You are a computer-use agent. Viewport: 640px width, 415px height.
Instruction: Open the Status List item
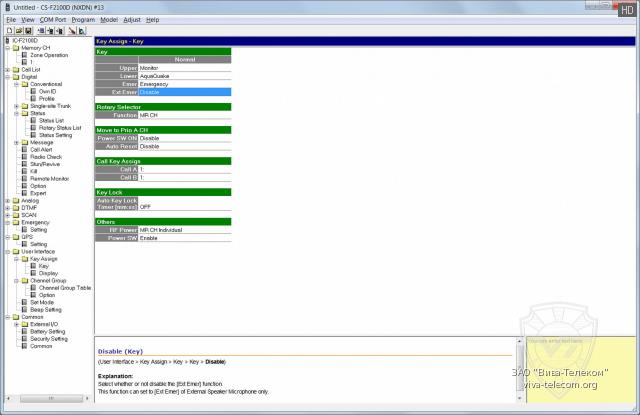tap(51, 120)
